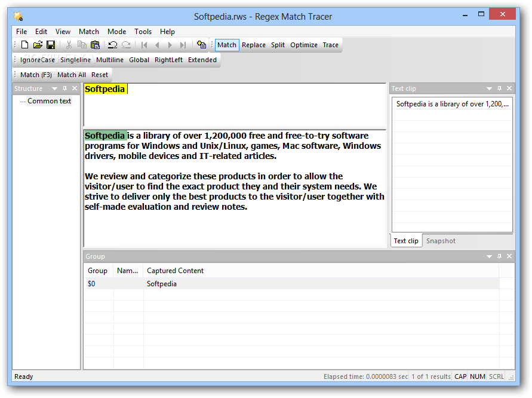Click the Group column header
The width and height of the screenshot is (532, 398).
[x=99, y=271]
